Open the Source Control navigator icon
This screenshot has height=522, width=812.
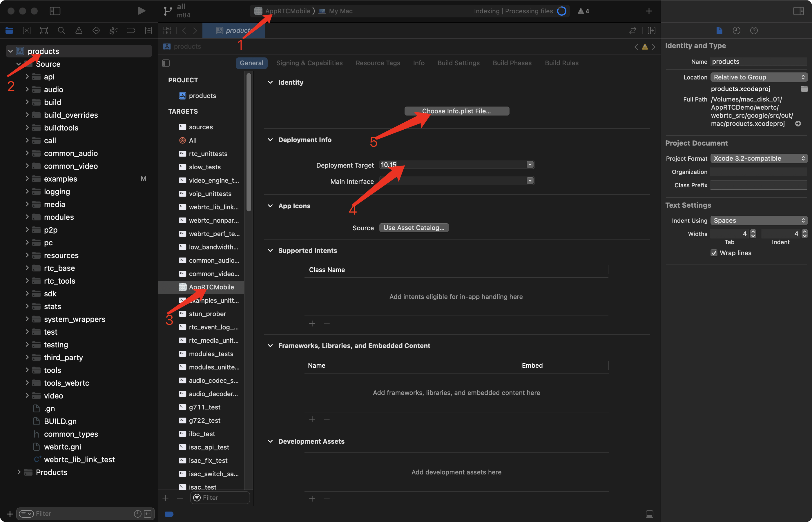26,30
